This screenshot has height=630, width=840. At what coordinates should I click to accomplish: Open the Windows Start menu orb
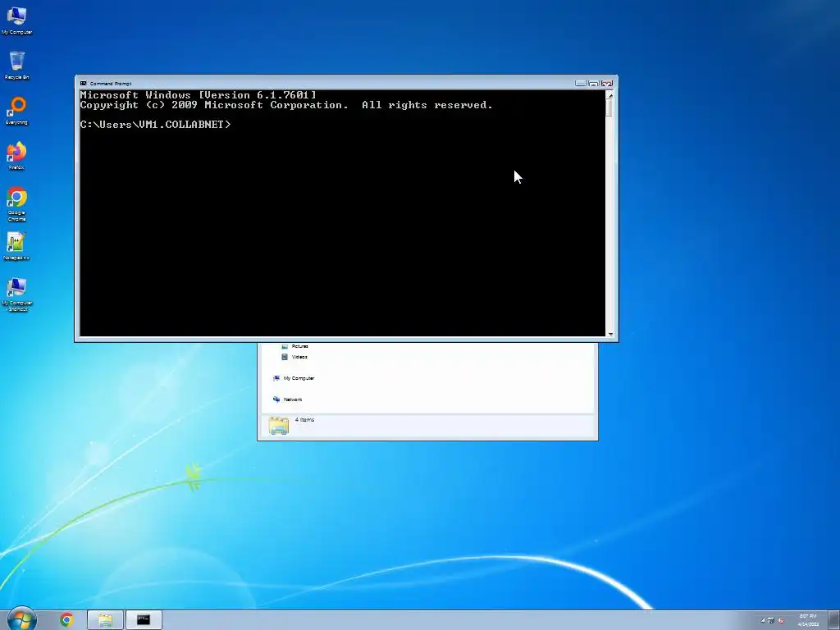tap(22, 619)
